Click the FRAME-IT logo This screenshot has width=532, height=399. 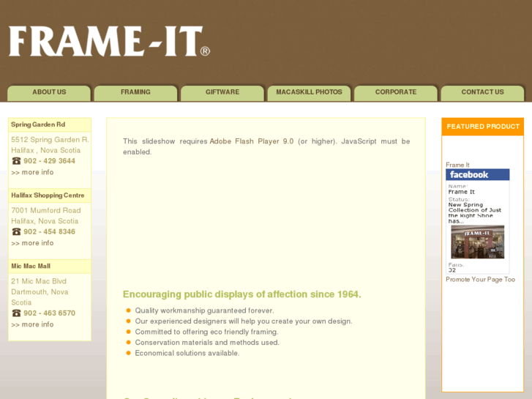click(x=109, y=42)
